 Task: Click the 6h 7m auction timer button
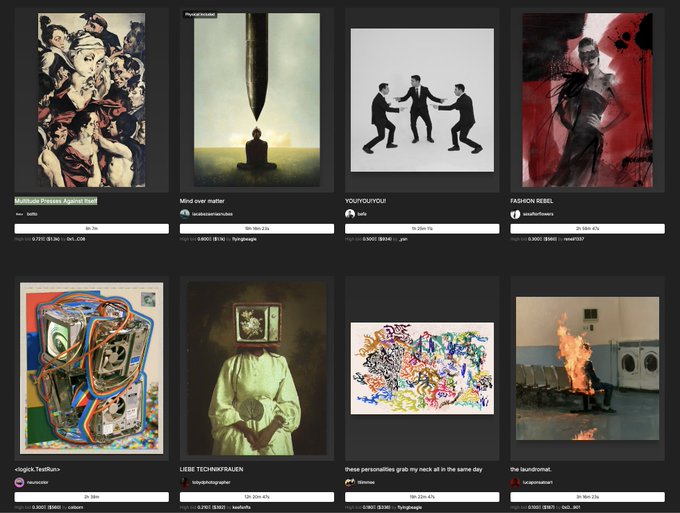pyautogui.click(x=92, y=229)
